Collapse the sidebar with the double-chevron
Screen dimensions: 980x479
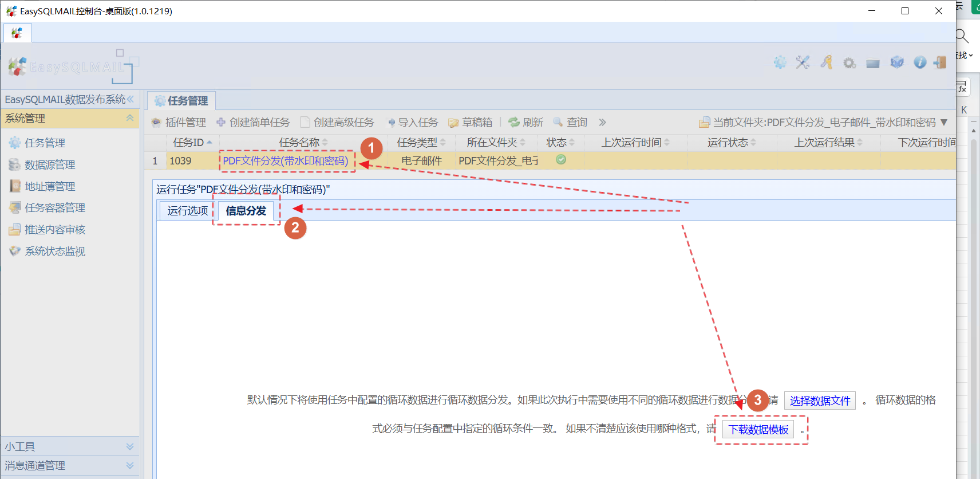(131, 99)
